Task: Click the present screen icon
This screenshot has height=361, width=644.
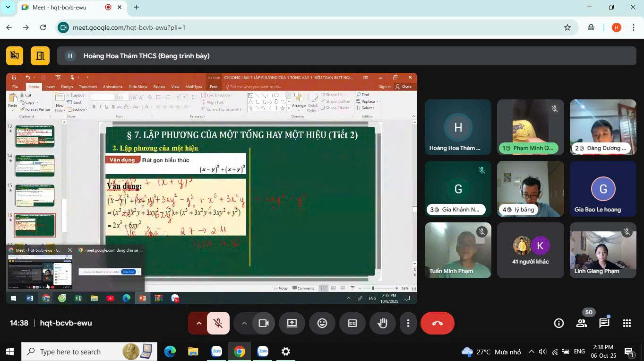Action: coord(292,323)
